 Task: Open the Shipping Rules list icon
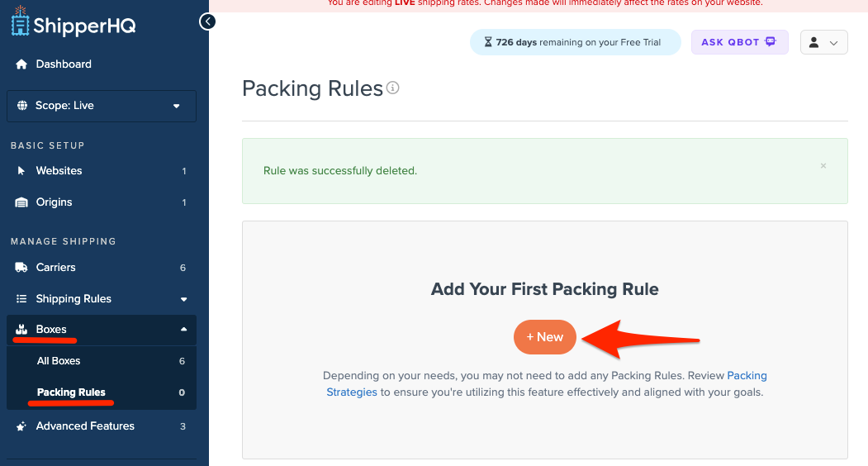pos(21,299)
